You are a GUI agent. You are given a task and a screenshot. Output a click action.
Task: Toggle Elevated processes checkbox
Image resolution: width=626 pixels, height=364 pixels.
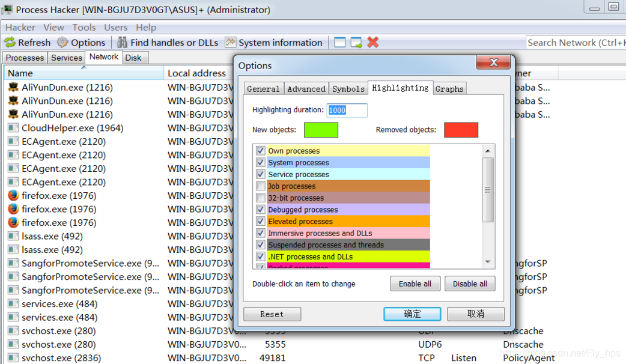[x=261, y=221]
